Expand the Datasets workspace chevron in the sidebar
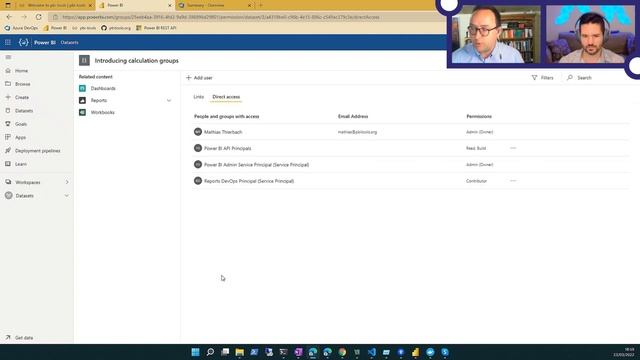This screenshot has height=360, width=640. [67, 196]
